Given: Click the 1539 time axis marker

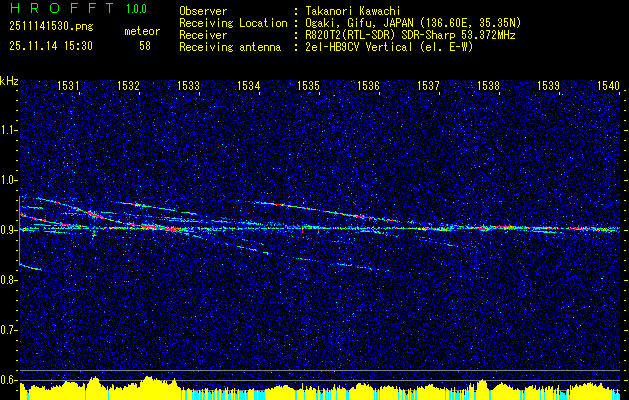Looking at the screenshot, I should coord(548,85).
